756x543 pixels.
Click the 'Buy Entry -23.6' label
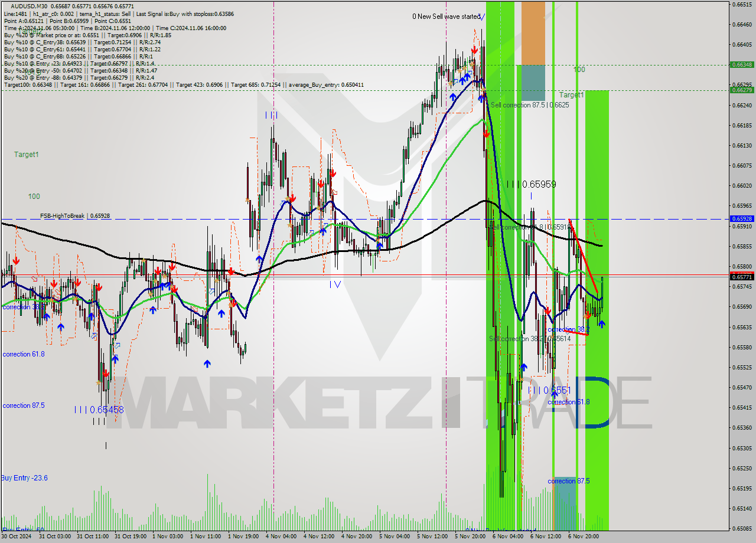point(24,478)
